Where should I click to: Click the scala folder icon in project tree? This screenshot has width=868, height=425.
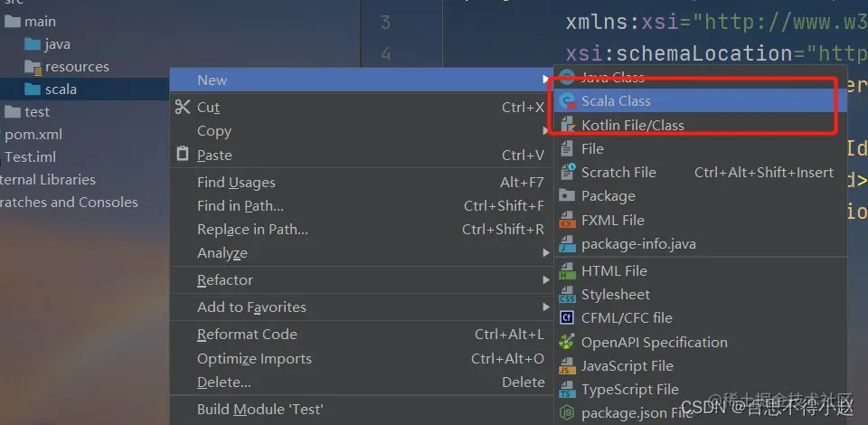(x=33, y=90)
